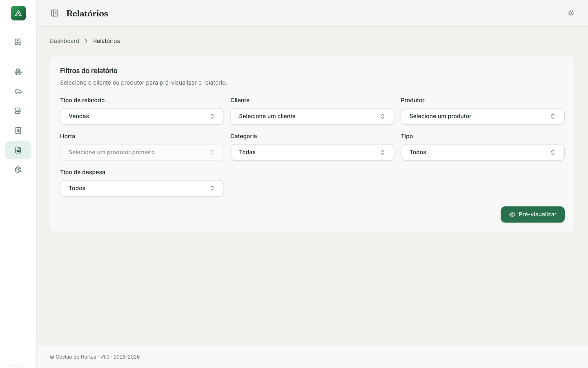Click the Pré-visualizar button
This screenshot has height=368, width=588.
click(x=532, y=214)
